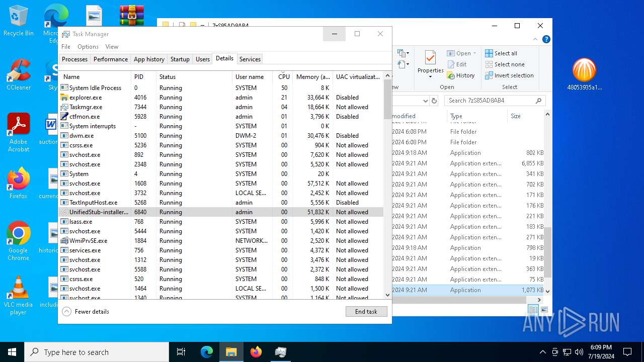Select the 1,073 KB Application file row
Screen dimensions: 644x362
468,290
